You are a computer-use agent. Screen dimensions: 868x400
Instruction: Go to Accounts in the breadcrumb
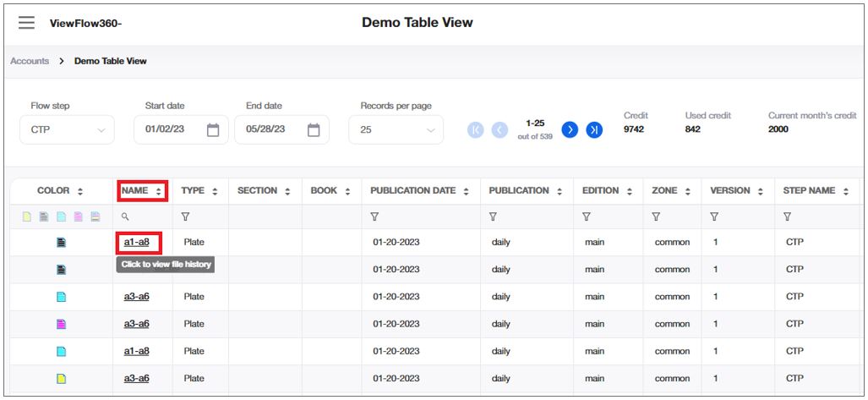coord(30,61)
